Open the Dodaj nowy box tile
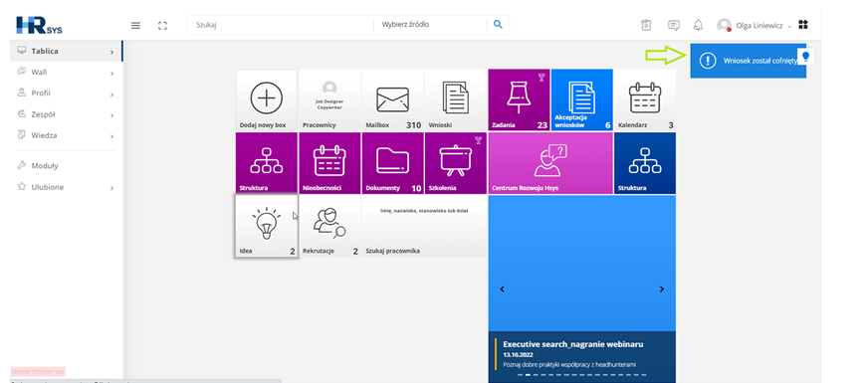Screen dimensions: 868x383 tap(266, 99)
